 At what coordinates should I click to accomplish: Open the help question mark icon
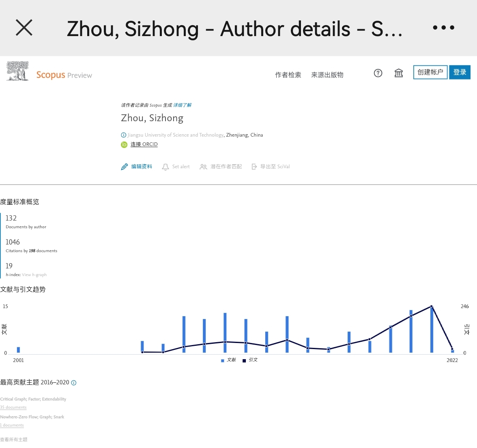click(378, 73)
